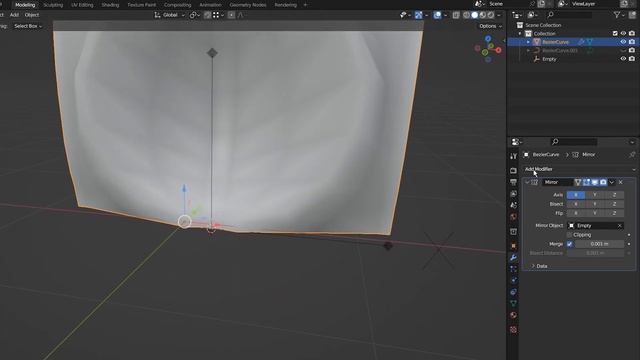
Task: Click the Mirror modifier name field
Action: 557,182
